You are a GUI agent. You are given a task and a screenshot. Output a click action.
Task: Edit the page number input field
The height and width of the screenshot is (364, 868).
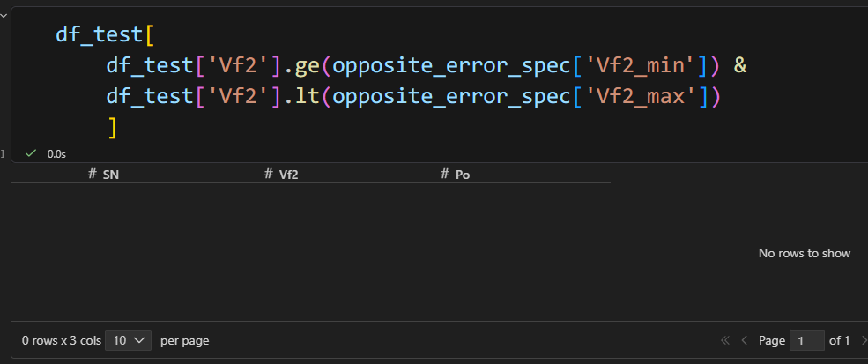tap(806, 340)
